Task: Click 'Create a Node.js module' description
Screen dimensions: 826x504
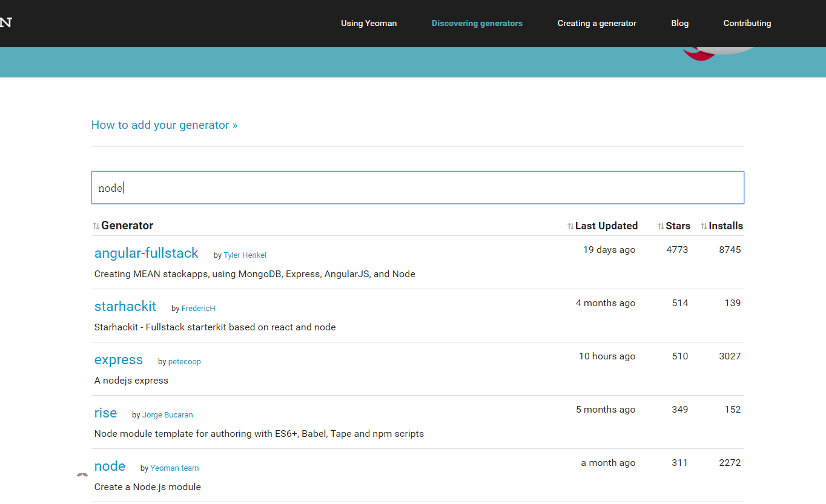Action: 148,487
